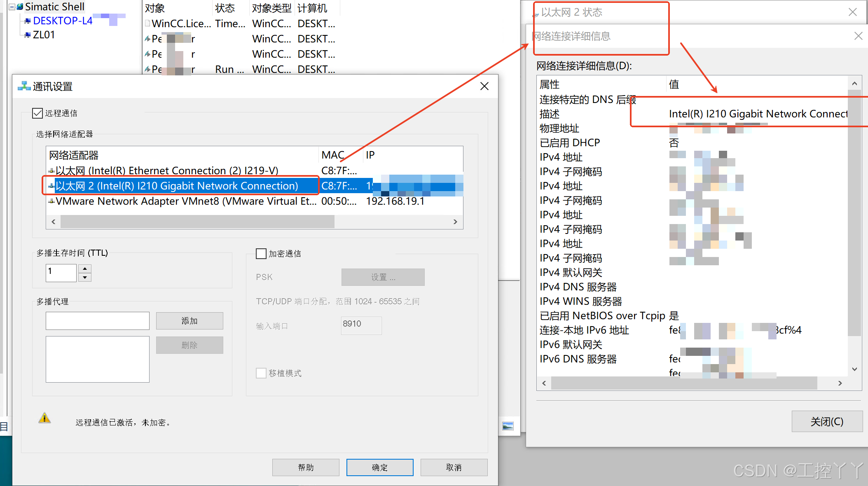Click the 状态 column header
Screen dimensions: 868x486
coord(225,8)
